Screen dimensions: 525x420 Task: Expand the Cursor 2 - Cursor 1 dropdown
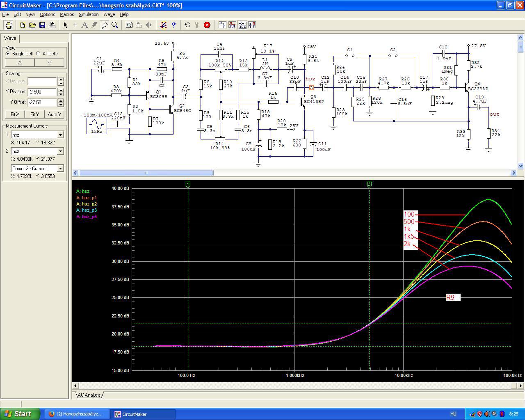(x=60, y=169)
